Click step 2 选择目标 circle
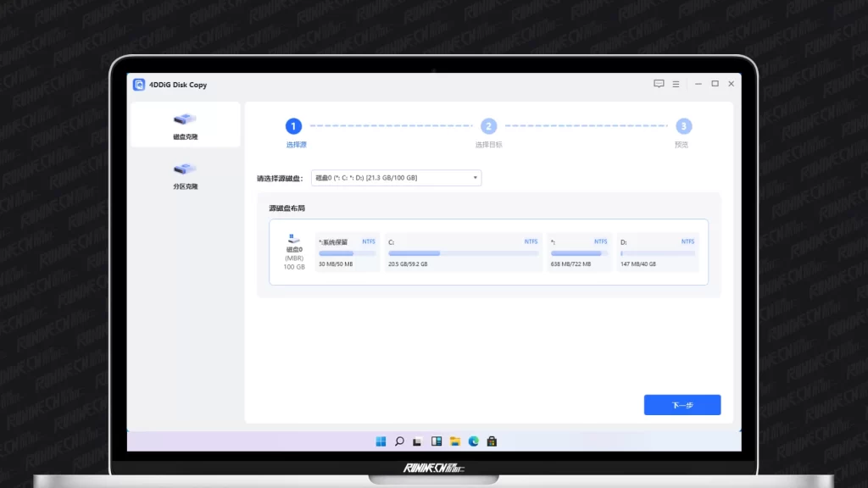The image size is (868, 488). [488, 126]
